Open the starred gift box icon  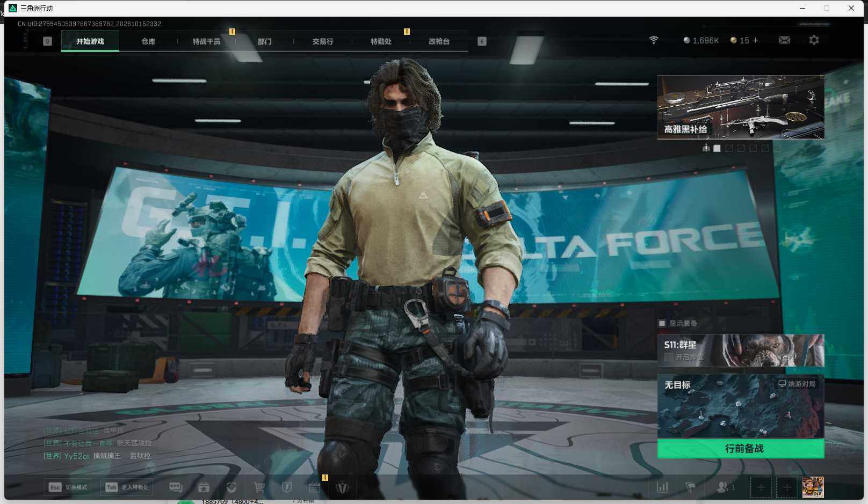point(204,487)
